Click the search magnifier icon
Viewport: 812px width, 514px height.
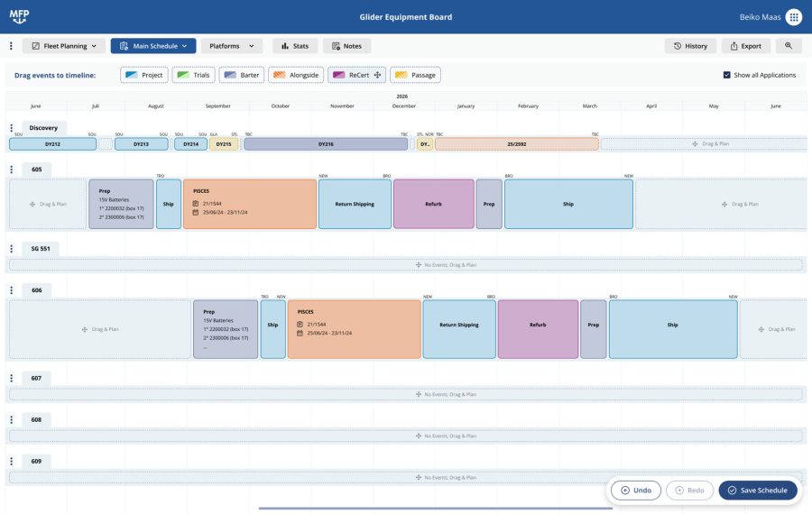(788, 46)
